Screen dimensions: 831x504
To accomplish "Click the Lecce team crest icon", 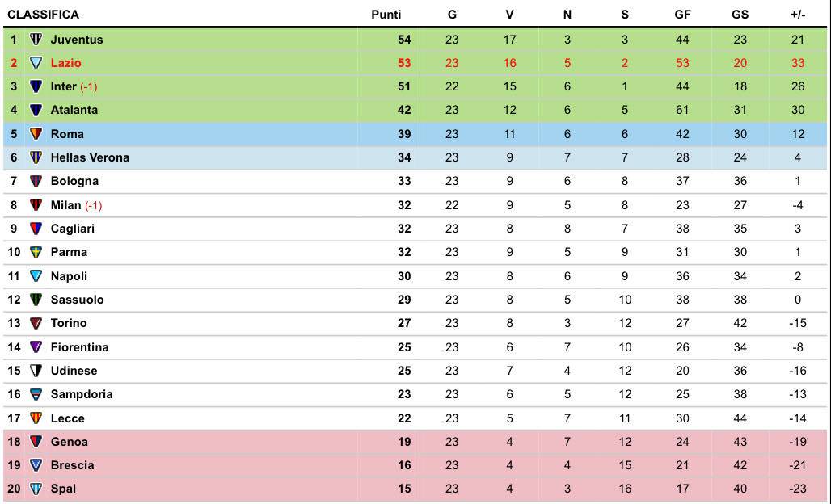I will (36, 418).
